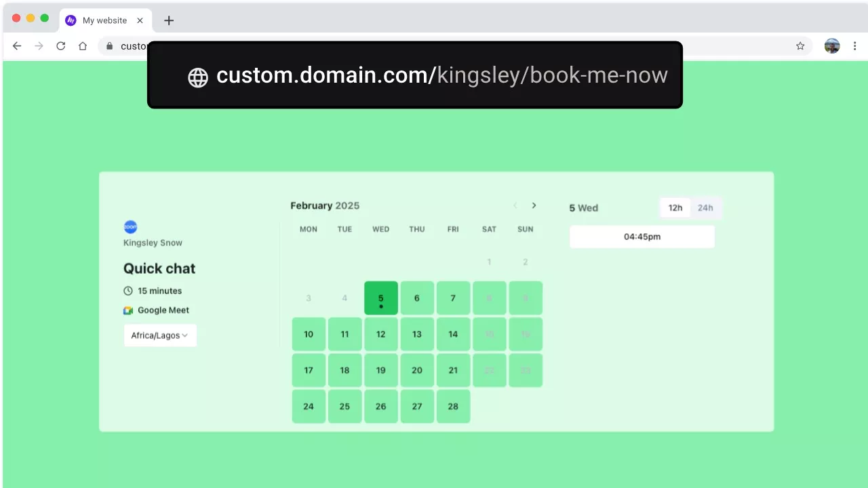
Task: Switch time format to 12h
Action: click(x=675, y=208)
